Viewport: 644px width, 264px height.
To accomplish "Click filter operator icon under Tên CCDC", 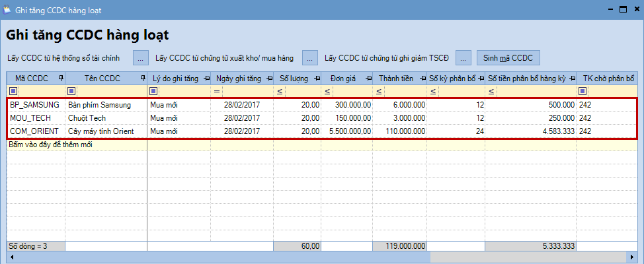I will coord(71,91).
